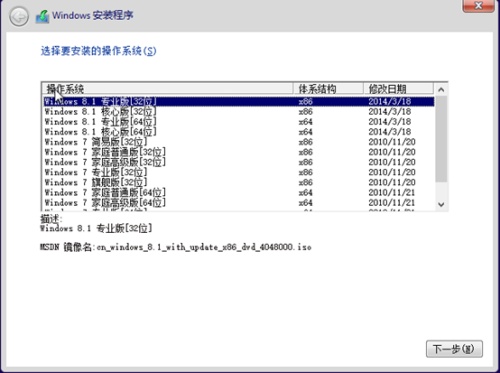The width and height of the screenshot is (500, 373).
Task: Sort list by 体系结构 column header
Action: (328, 89)
